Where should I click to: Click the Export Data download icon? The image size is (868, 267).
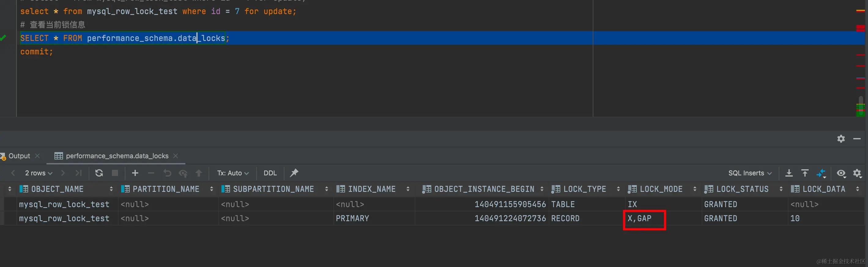tap(789, 173)
